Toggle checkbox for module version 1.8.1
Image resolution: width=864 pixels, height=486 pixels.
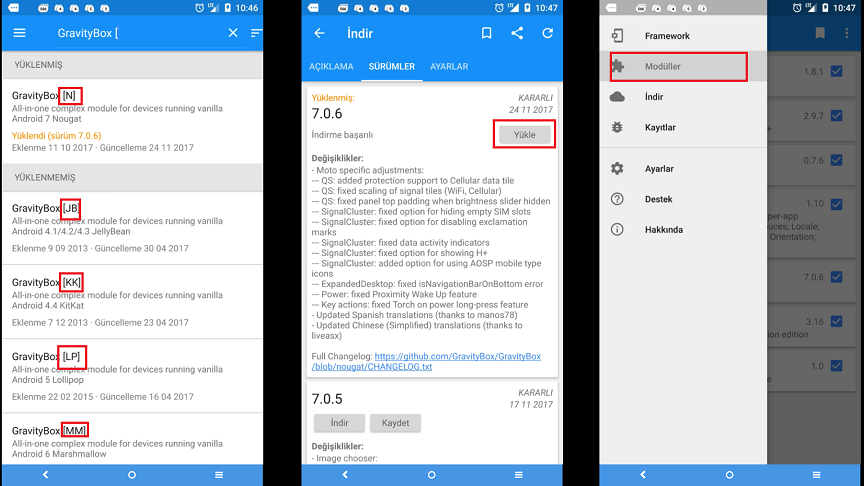point(836,72)
